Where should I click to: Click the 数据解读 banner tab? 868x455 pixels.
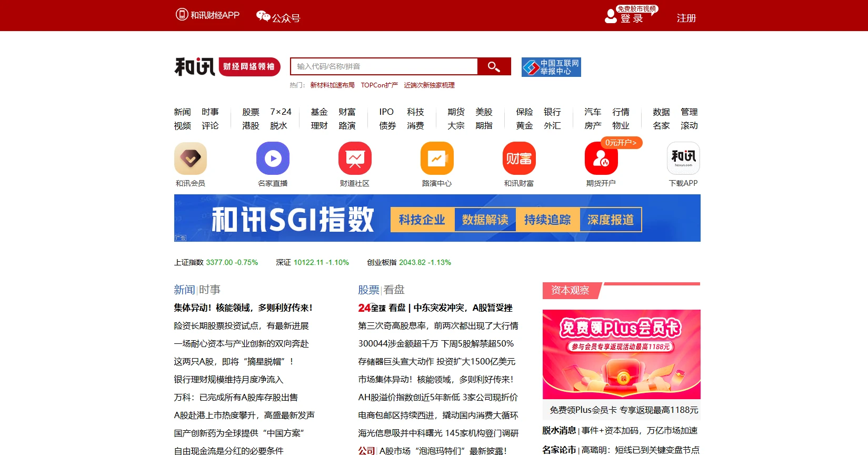tap(485, 220)
